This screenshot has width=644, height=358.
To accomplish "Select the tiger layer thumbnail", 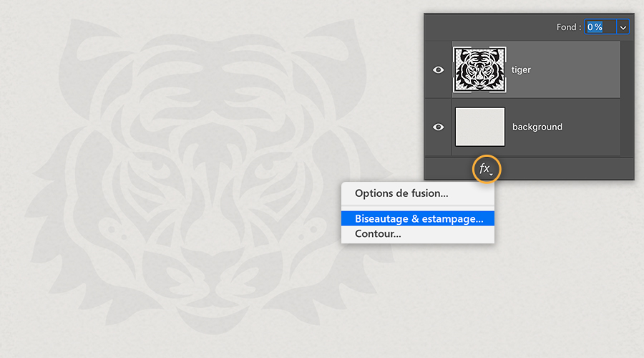I will 479,69.
